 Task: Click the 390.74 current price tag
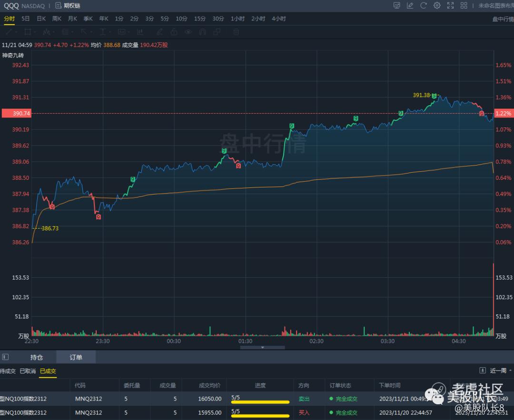(16, 113)
